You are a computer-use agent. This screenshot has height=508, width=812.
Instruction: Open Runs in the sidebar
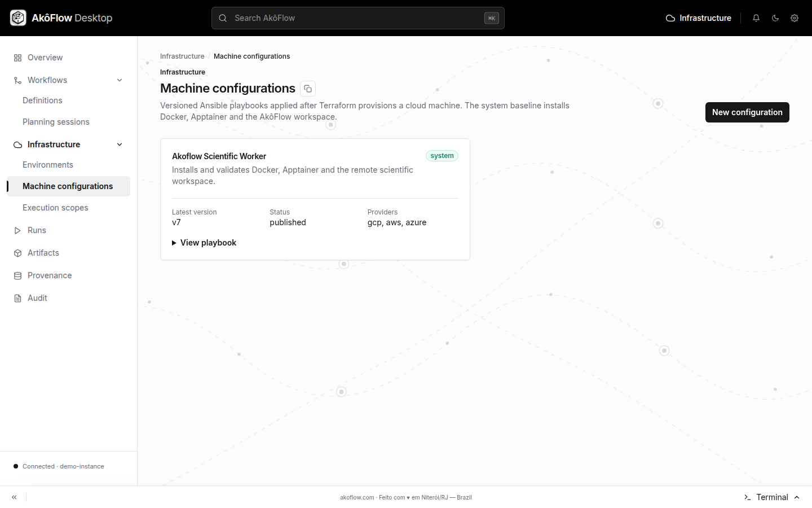click(x=68, y=230)
